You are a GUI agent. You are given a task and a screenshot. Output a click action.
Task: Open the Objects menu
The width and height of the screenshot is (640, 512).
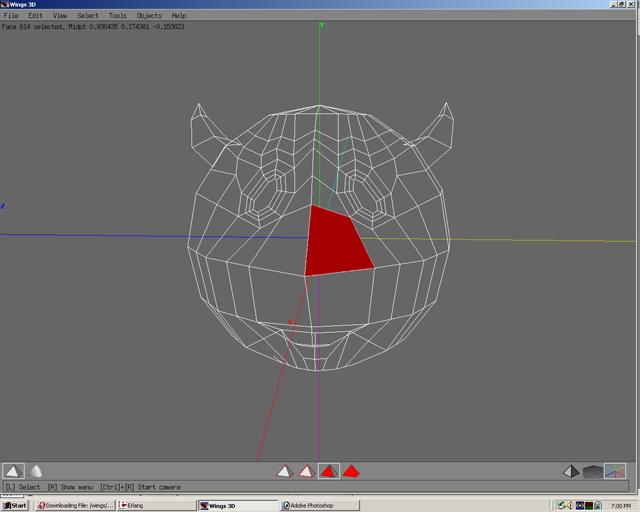tap(149, 16)
